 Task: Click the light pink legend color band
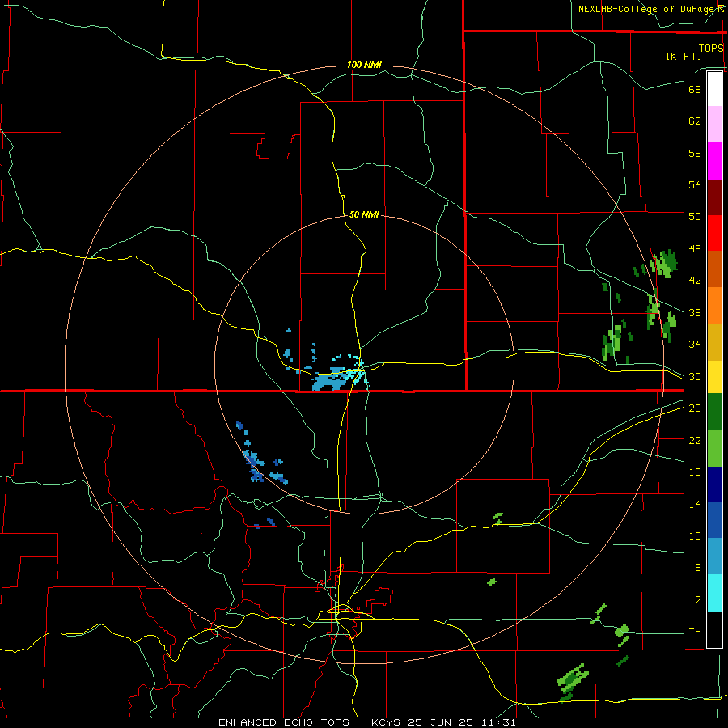tap(714, 125)
